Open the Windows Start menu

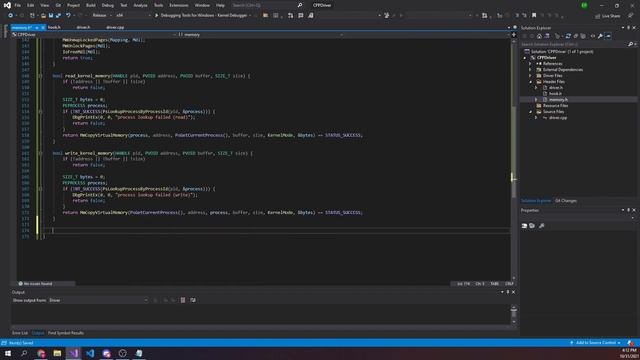pos(8,353)
